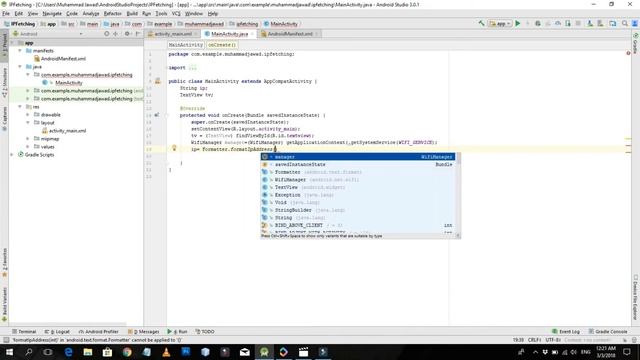Open the File menu
The width and height of the screenshot is (640, 360).
click(6, 13)
